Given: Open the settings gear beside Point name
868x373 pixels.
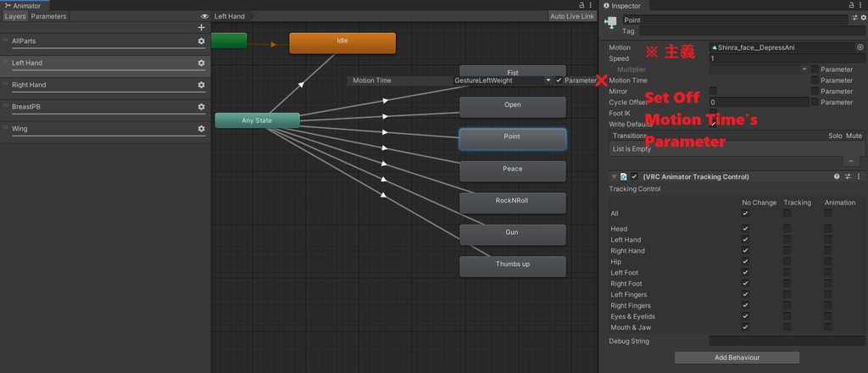Looking at the screenshot, I should coord(863,19).
